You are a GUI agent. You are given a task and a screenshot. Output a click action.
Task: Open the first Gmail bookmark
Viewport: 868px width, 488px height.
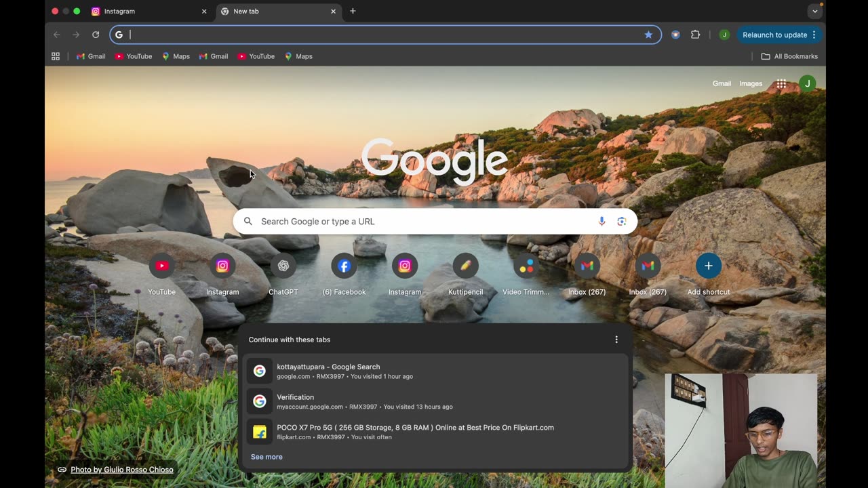click(x=91, y=56)
